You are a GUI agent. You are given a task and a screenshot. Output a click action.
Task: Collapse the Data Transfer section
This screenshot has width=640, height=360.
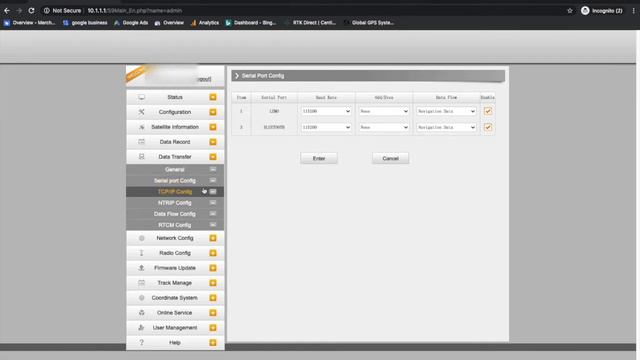pyautogui.click(x=175, y=157)
